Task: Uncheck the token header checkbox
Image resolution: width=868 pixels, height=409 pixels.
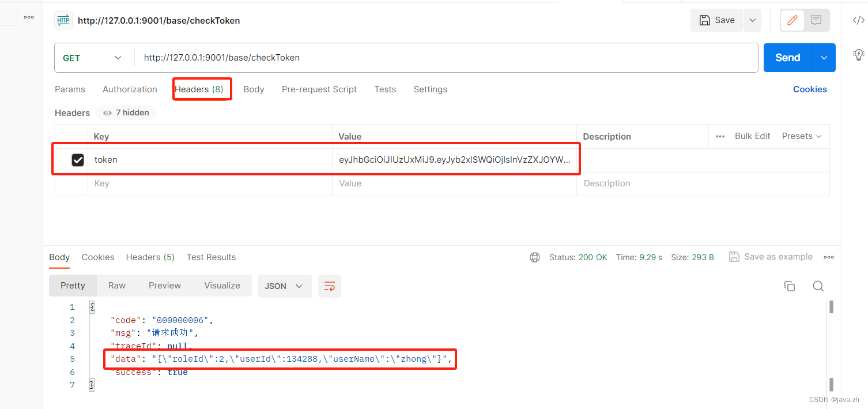Action: [x=78, y=160]
